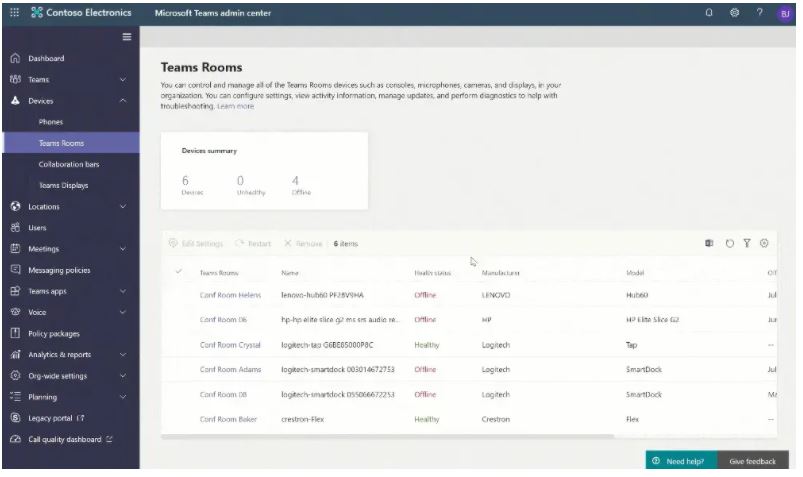
Task: Click the Users sidebar icon
Action: point(15,227)
